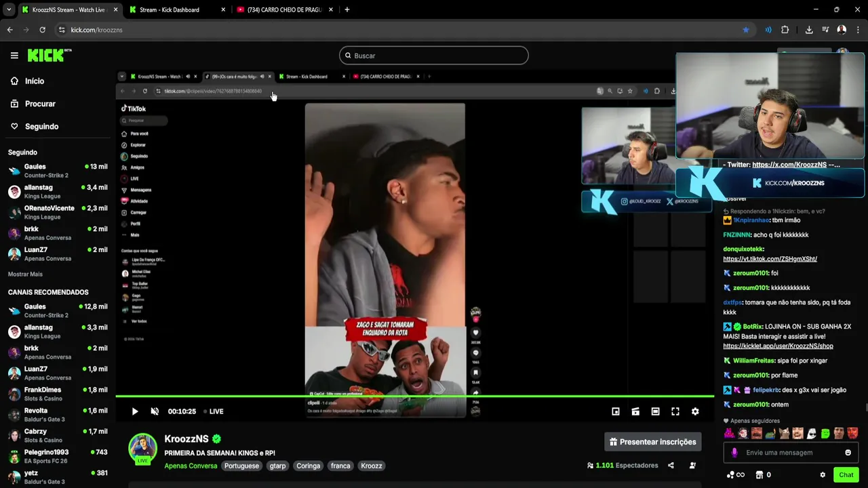Switch to Stream - Kick Dashboard tab
The image size is (868, 488).
tap(176, 10)
